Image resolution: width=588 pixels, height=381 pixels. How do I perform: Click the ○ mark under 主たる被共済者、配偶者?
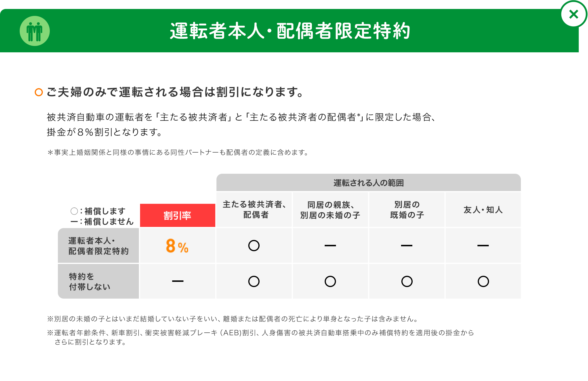point(254,245)
